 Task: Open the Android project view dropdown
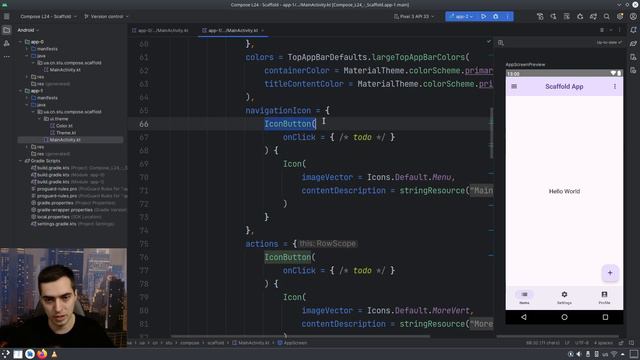pyautogui.click(x=28, y=30)
